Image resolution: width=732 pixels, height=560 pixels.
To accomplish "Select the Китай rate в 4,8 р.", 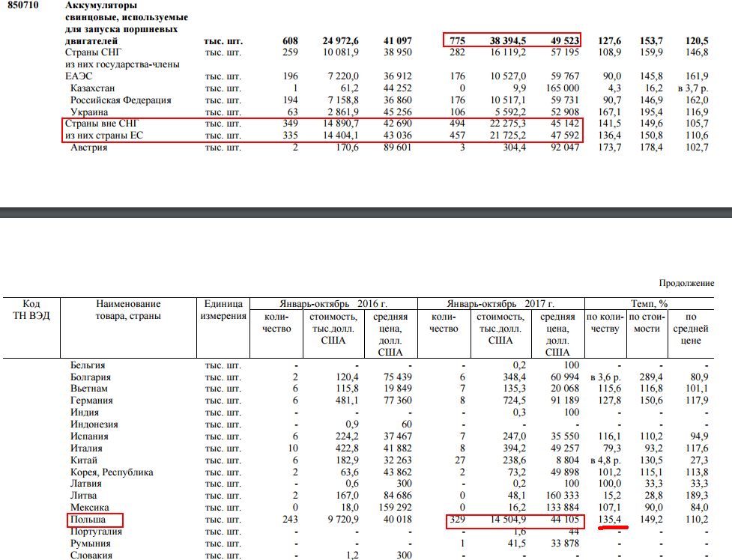I will (x=606, y=460).
